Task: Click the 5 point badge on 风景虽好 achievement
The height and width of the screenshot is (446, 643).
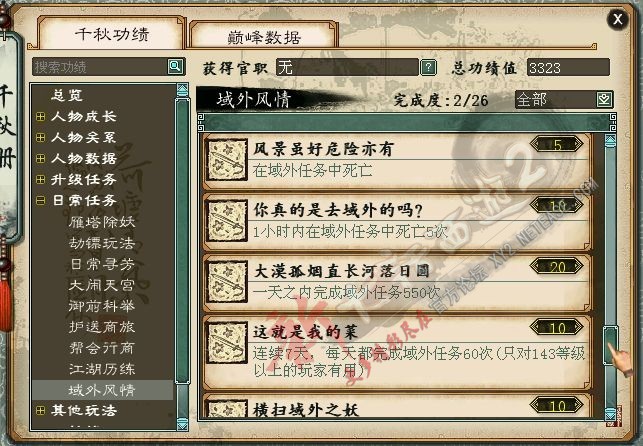Action: tap(556, 145)
